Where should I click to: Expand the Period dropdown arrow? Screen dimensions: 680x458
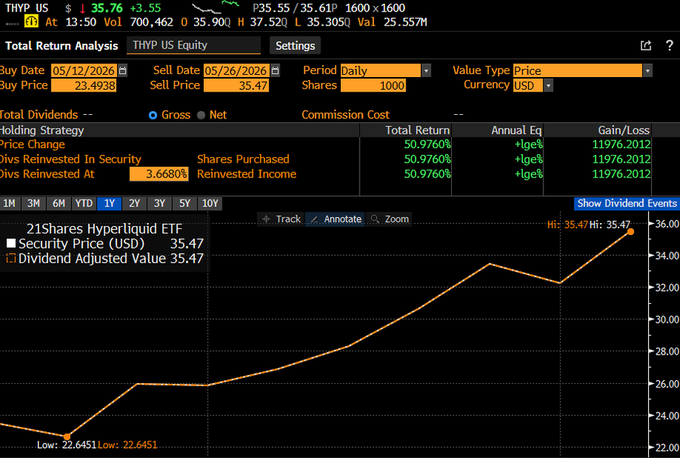426,71
